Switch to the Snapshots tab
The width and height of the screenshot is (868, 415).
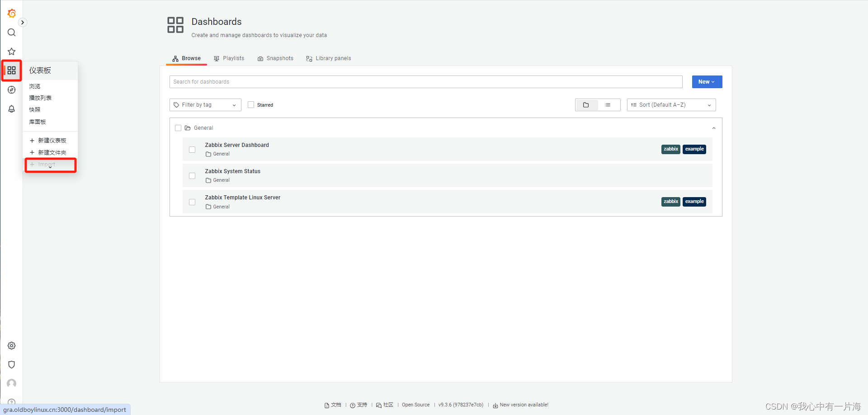pos(275,58)
